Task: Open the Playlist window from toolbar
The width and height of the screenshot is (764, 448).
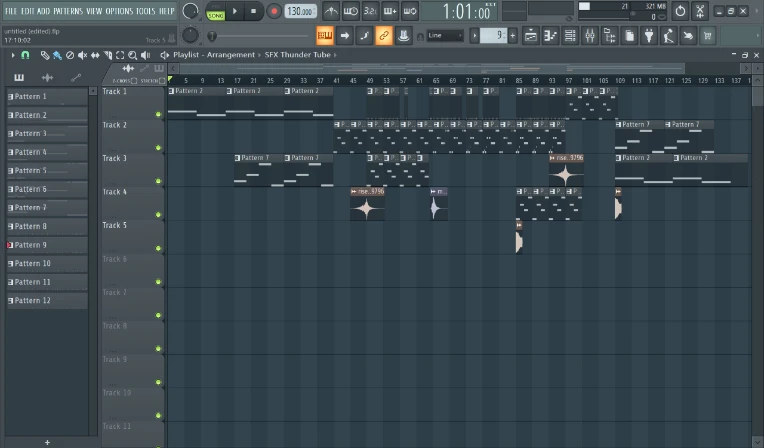Action: pyautogui.click(x=531, y=36)
